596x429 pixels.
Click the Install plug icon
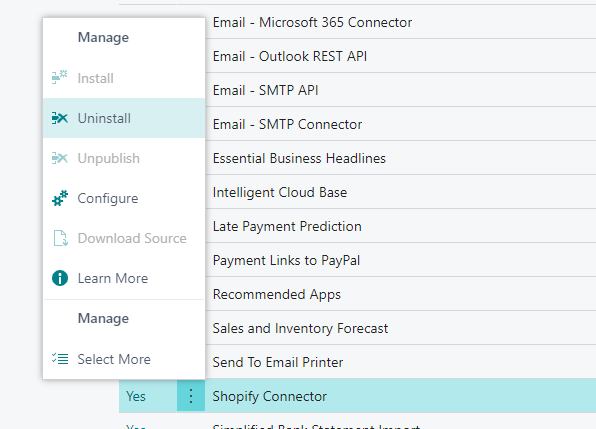(x=60, y=78)
